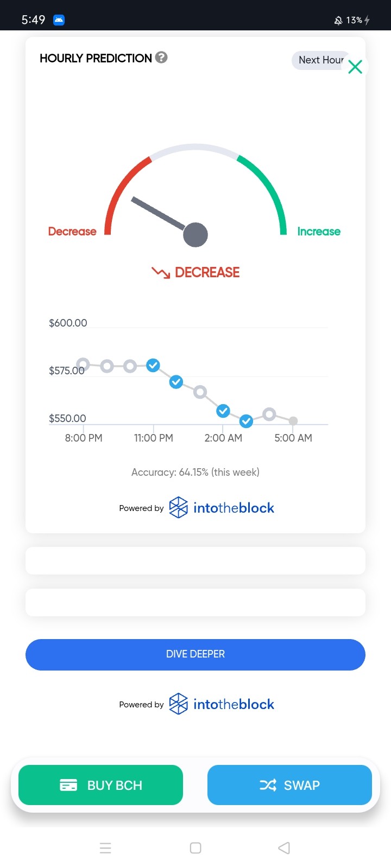Tap the final 5:00 AM gray point
Image resolution: width=391 pixels, height=868 pixels.
coord(293,421)
